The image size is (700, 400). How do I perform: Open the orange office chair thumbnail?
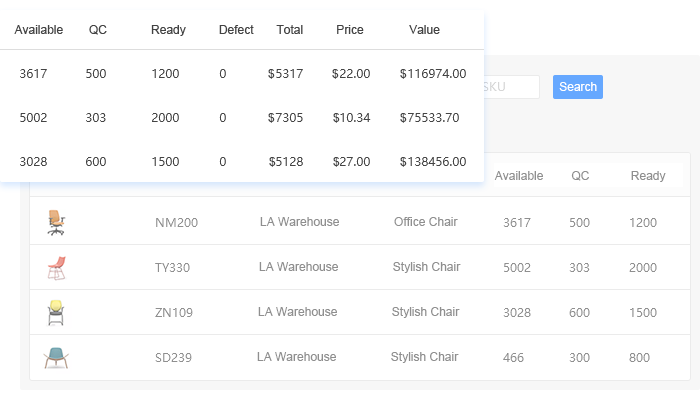click(x=56, y=222)
